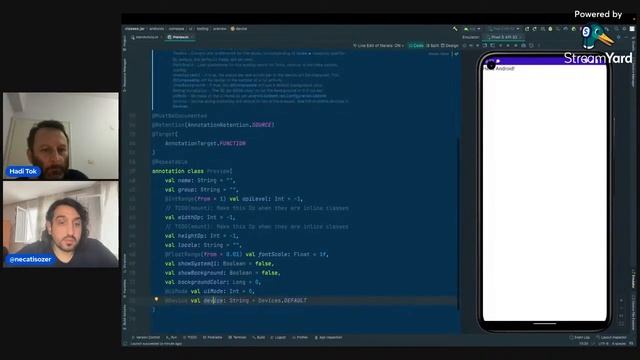Screen dimensions: 640x360
Task: Open IDE settings gear in top toolbar
Action: (624, 29)
